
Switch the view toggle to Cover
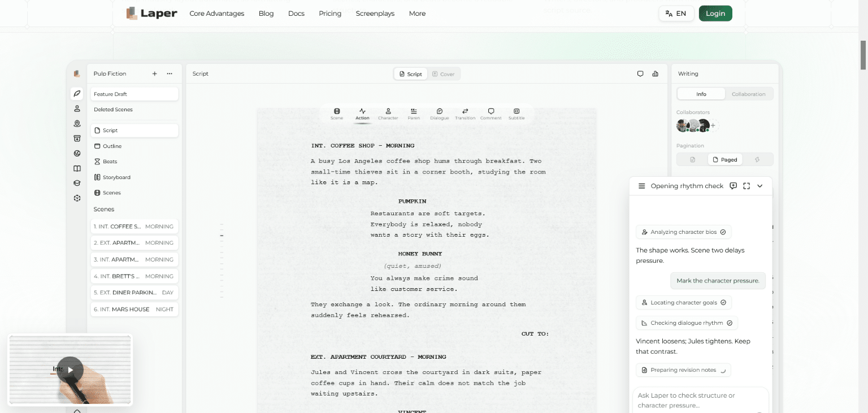click(x=444, y=74)
